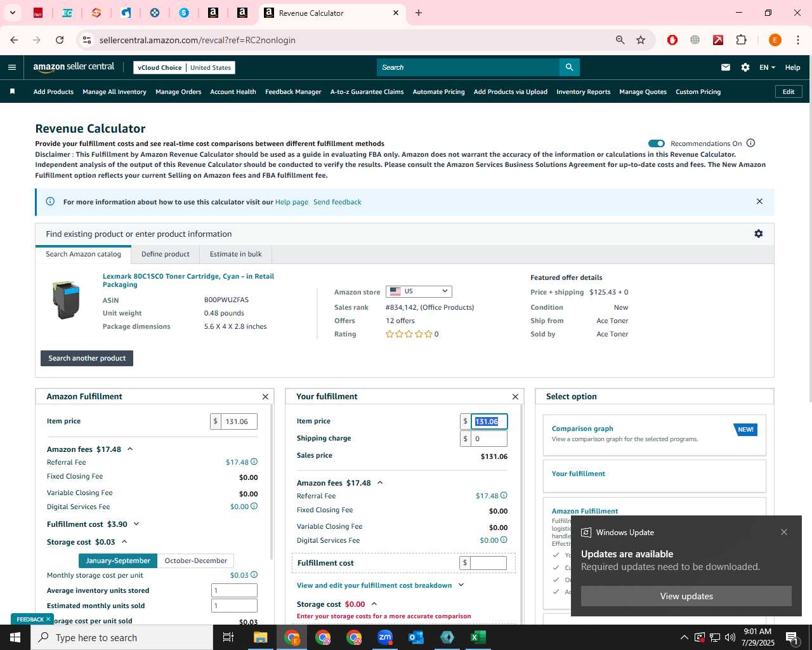Click the bookmark icon beside Add Products
Image resolution: width=812 pixels, height=650 pixels.
[x=12, y=91]
